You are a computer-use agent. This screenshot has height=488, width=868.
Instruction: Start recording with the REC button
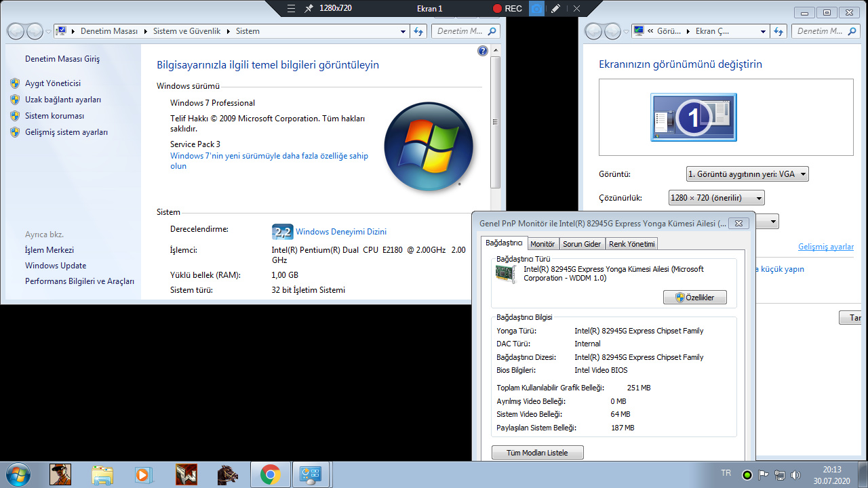coord(507,8)
